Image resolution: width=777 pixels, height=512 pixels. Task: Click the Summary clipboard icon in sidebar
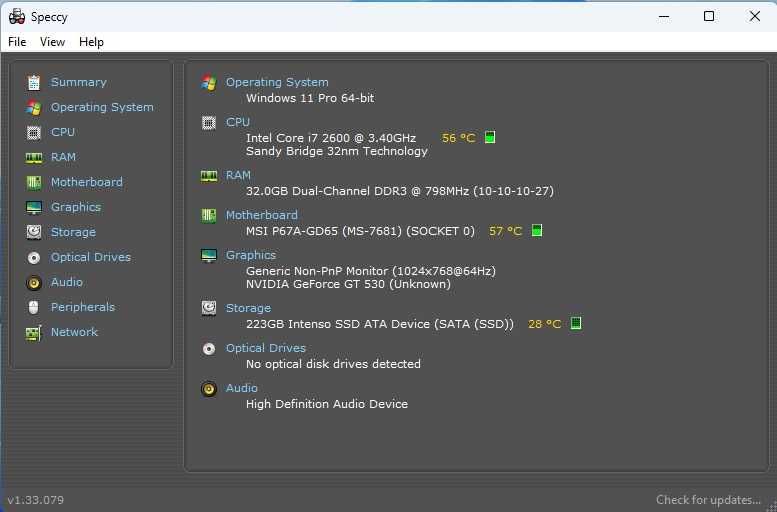(x=34, y=82)
